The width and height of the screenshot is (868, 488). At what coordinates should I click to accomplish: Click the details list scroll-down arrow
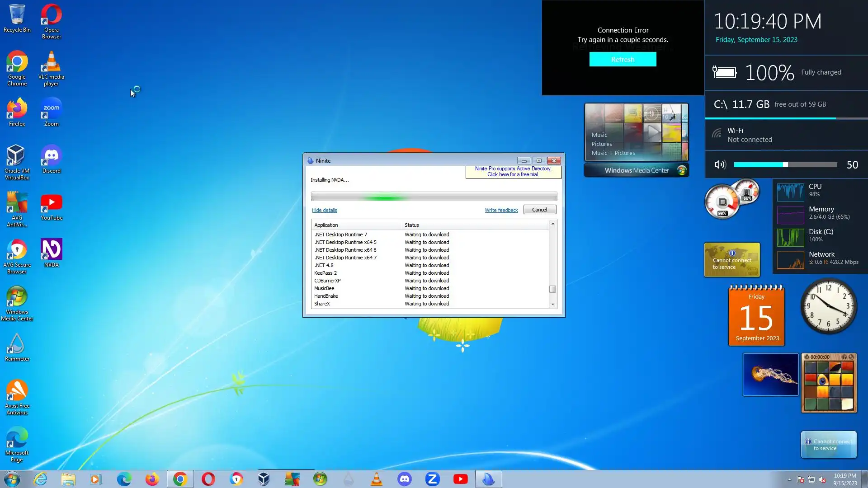click(552, 305)
